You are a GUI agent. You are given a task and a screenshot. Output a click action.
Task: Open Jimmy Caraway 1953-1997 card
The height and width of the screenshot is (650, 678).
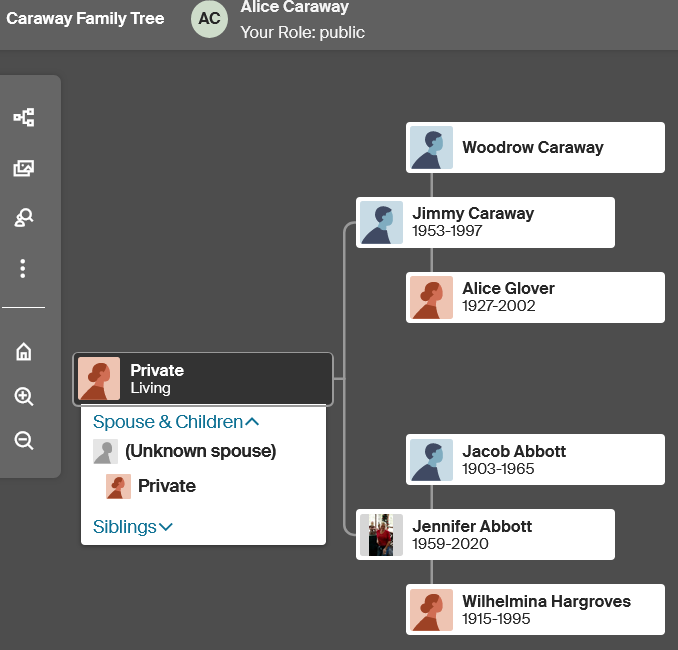(x=485, y=222)
